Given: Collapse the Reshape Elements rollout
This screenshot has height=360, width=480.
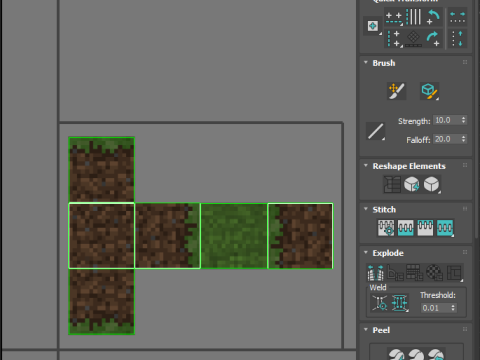Looking at the screenshot, I should pos(366,166).
